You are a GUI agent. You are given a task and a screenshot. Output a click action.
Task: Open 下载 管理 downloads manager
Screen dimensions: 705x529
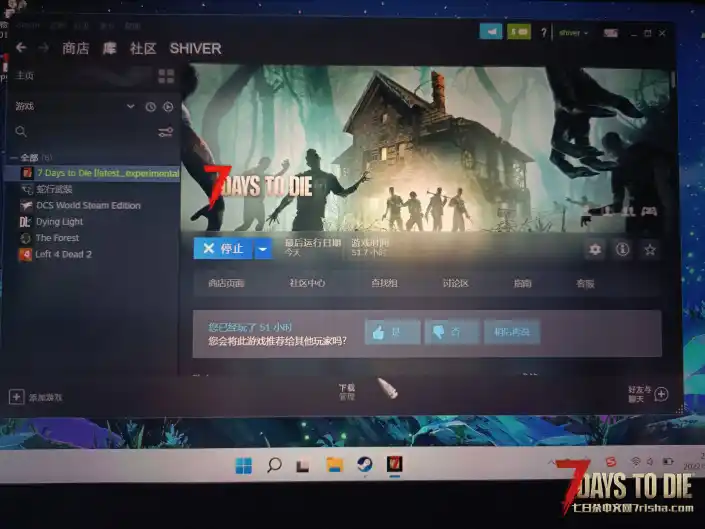coord(347,392)
